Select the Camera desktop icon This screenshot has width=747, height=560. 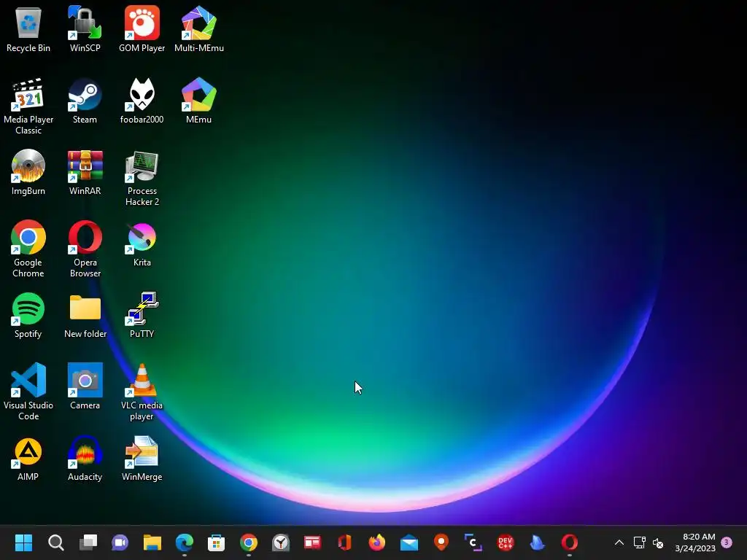pos(85,386)
